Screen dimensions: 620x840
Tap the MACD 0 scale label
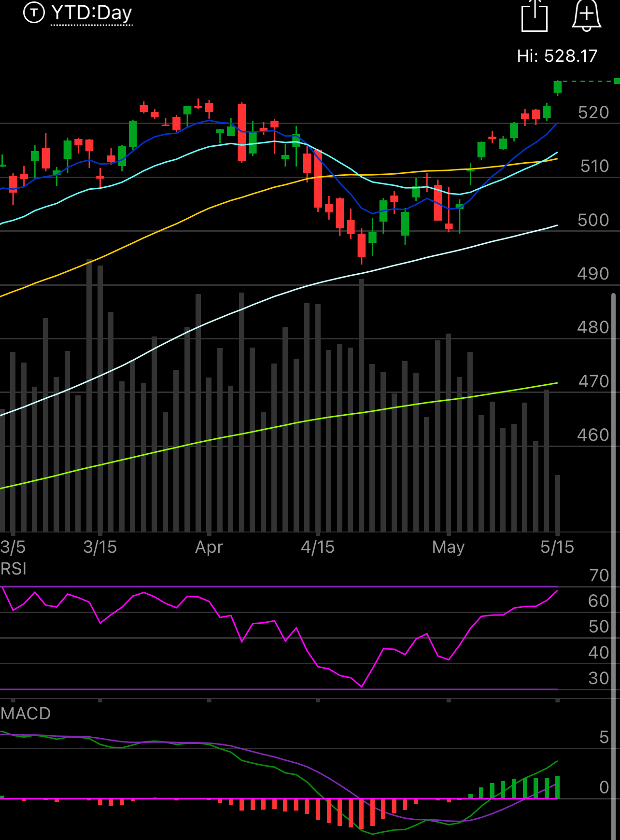604,787
